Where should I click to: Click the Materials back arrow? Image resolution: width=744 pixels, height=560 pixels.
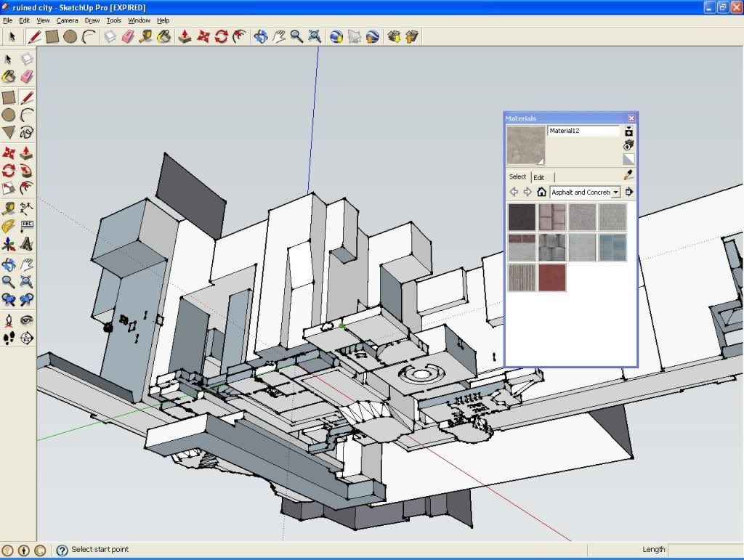tap(514, 192)
